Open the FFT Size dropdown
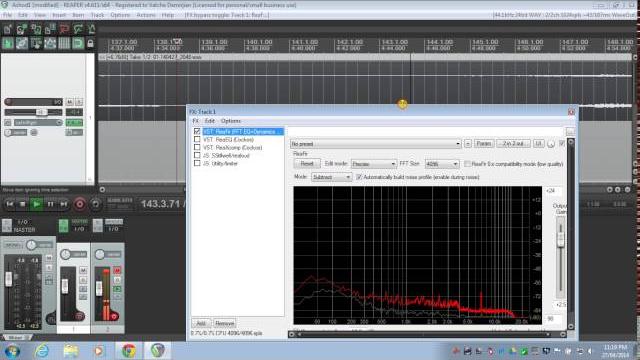This screenshot has width=640, height=360. click(x=442, y=164)
